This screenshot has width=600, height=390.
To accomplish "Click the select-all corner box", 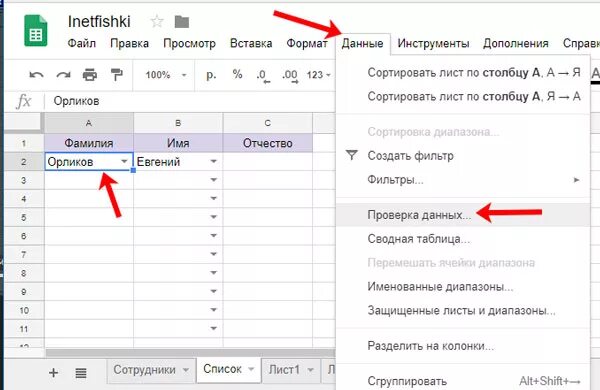I will (24, 122).
